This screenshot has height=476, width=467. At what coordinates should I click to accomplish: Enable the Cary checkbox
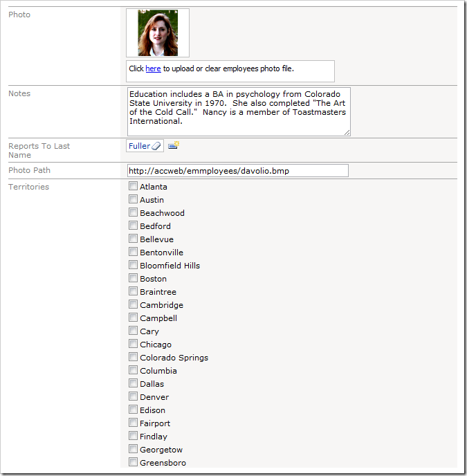click(133, 331)
